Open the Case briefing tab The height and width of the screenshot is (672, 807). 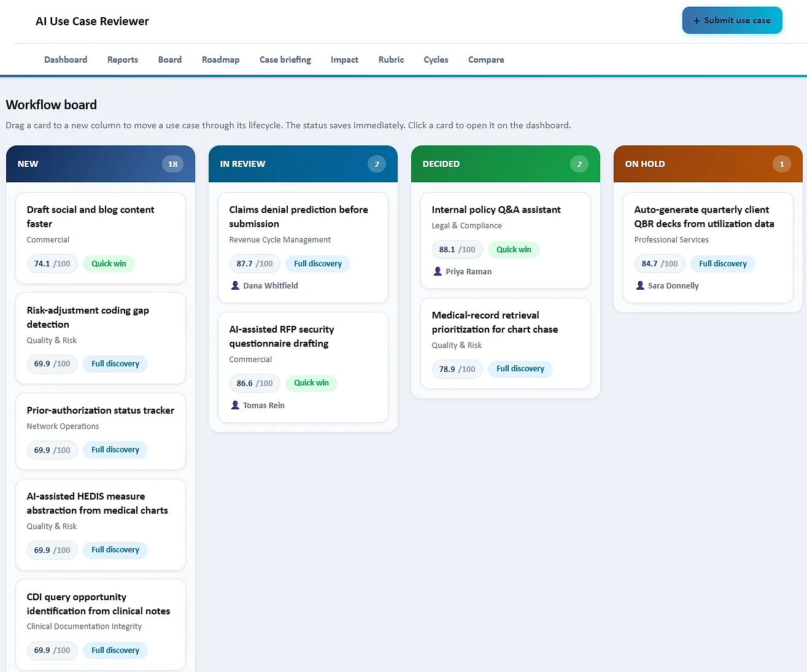(285, 60)
